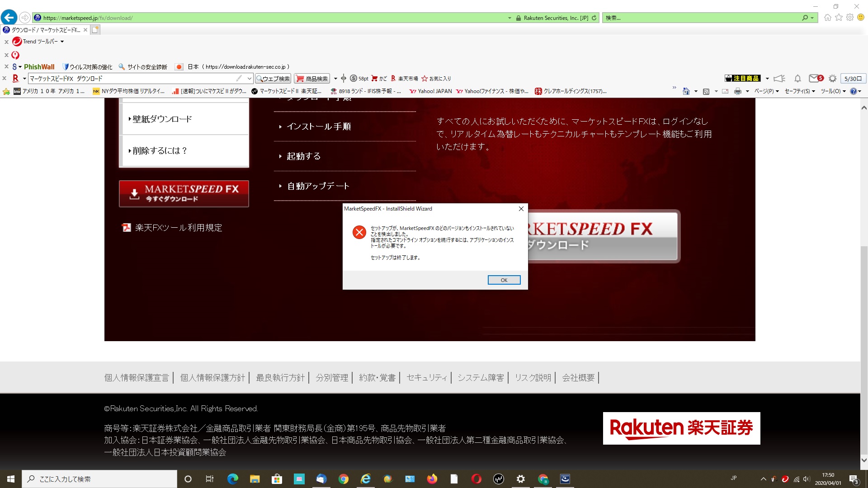
Task: Click OK in the InstallShield Wizard dialog
Action: coord(504,280)
